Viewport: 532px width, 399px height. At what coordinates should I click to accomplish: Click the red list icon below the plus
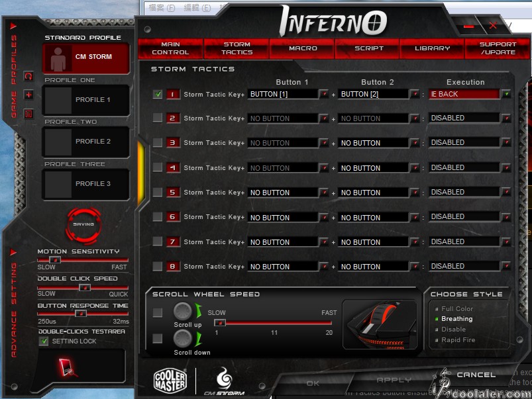click(28, 114)
